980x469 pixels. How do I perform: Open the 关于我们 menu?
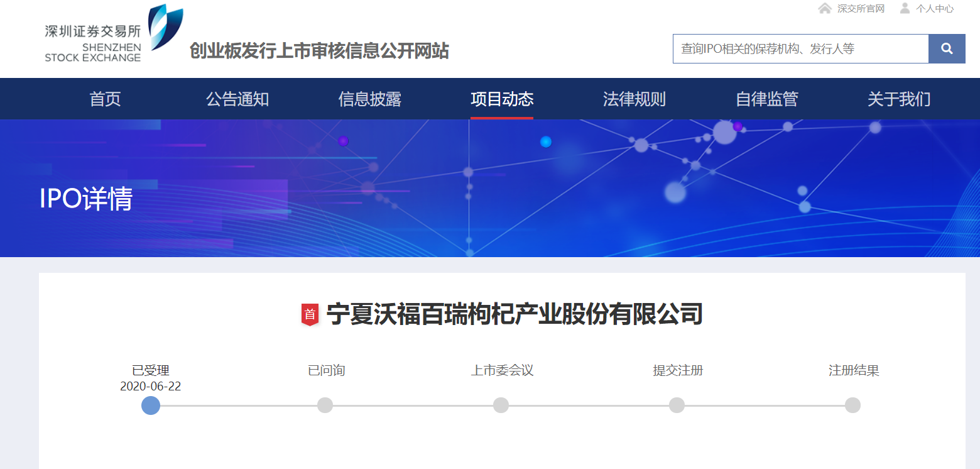click(x=899, y=99)
